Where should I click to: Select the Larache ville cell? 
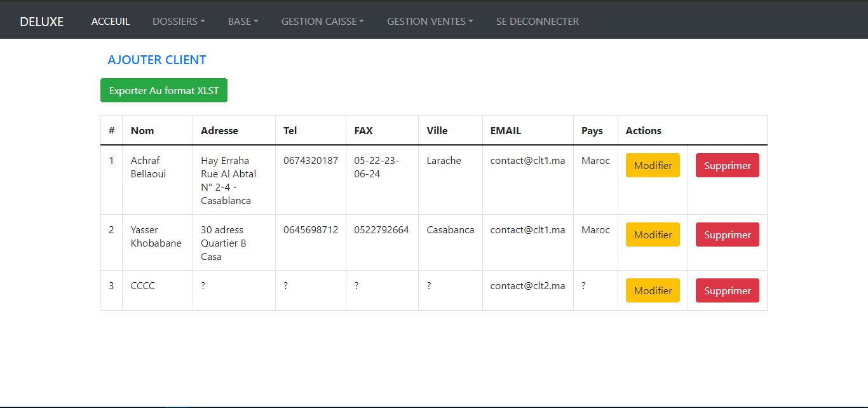(x=443, y=160)
